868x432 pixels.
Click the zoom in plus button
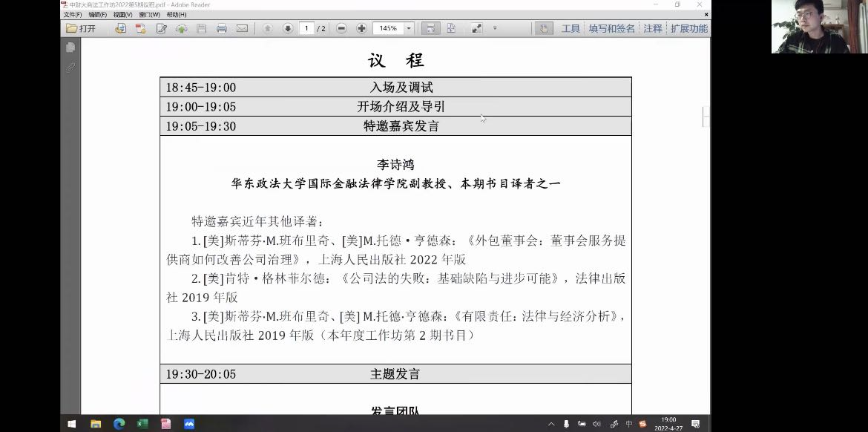pos(361,28)
